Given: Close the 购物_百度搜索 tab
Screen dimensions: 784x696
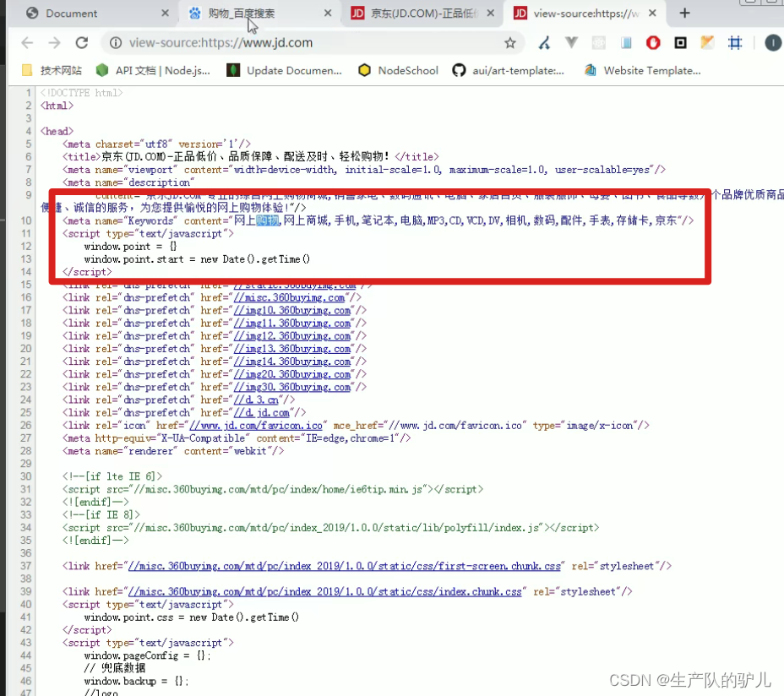Looking at the screenshot, I should pos(328,14).
